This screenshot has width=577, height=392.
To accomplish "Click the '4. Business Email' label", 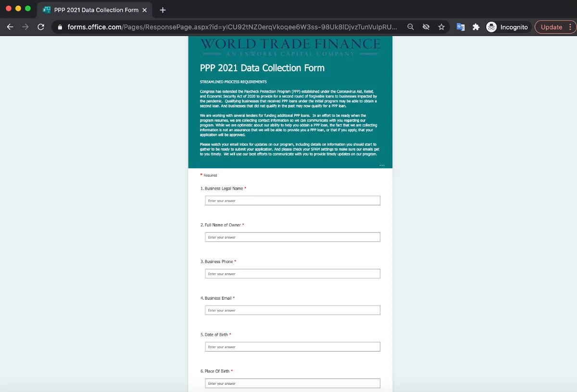I will pyautogui.click(x=217, y=298).
